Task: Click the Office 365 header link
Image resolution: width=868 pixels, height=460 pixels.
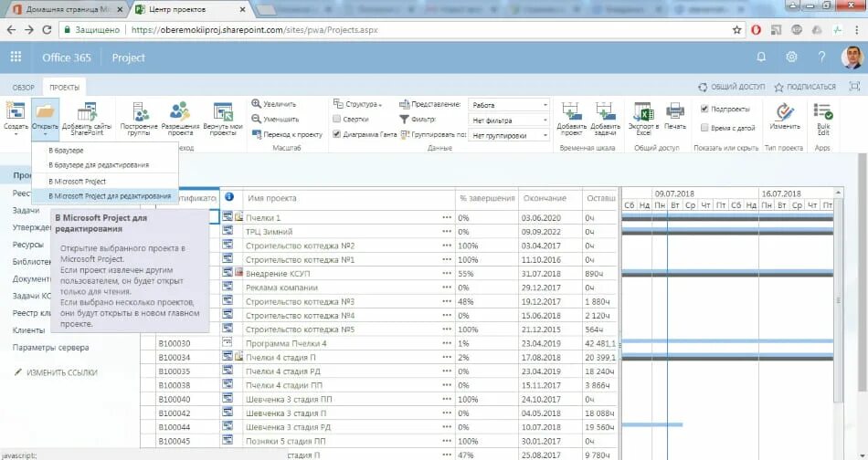Action: pyautogui.click(x=67, y=57)
